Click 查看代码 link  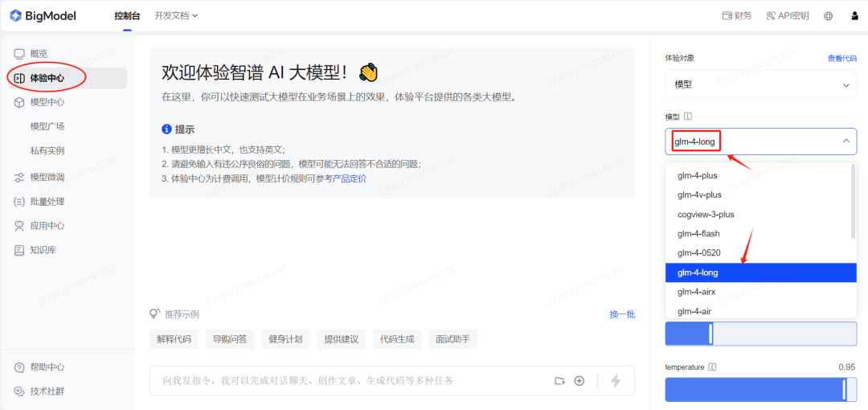click(x=842, y=58)
